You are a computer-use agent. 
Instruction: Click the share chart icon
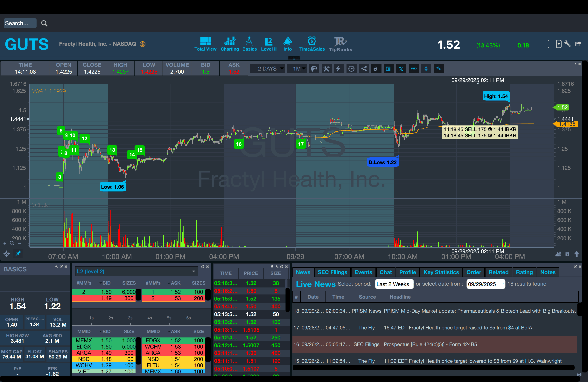pos(364,69)
